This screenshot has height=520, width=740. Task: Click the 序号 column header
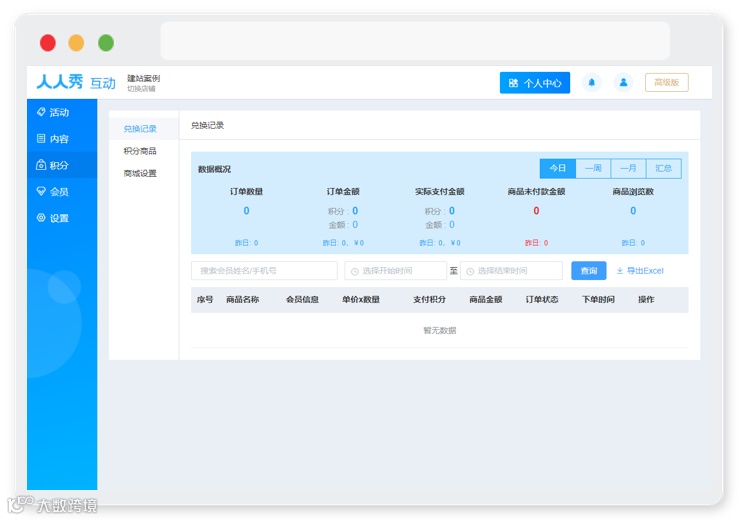pyautogui.click(x=205, y=299)
